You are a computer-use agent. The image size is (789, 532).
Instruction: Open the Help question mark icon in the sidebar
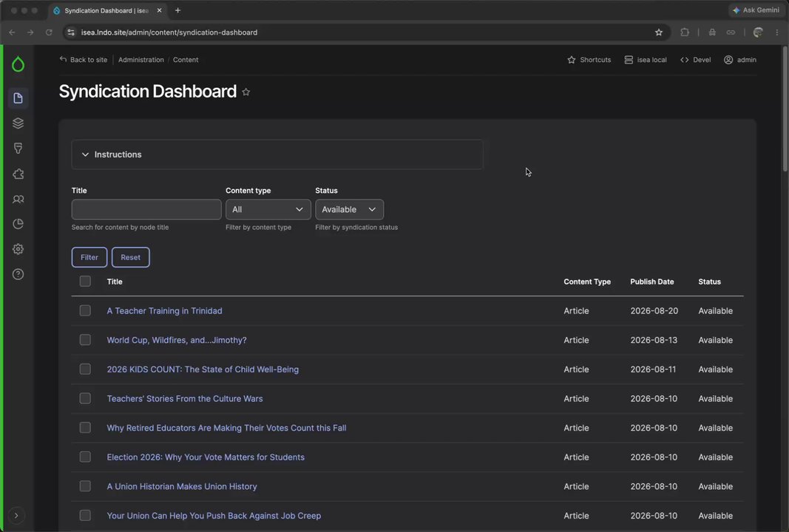click(18, 274)
